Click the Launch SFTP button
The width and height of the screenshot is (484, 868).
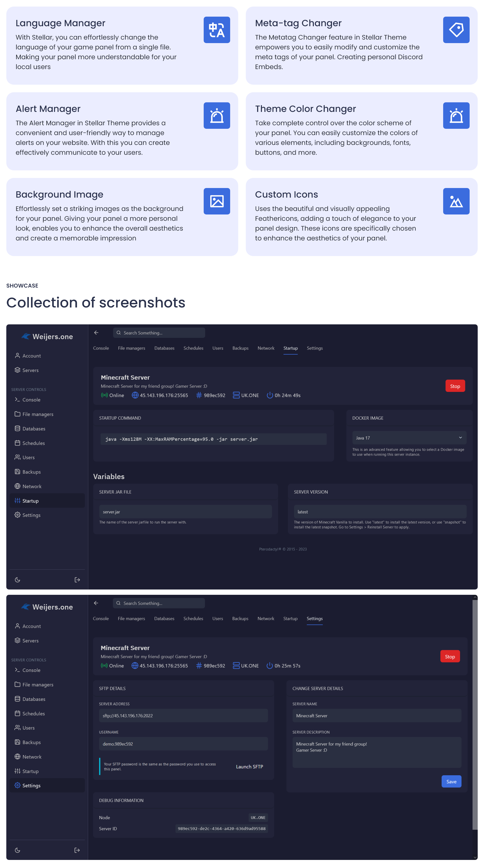click(x=249, y=767)
